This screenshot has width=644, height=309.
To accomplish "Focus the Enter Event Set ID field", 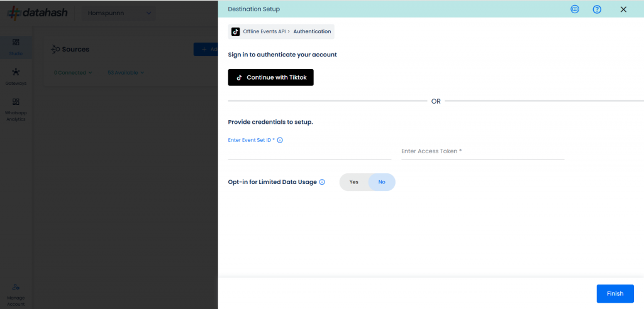I will tap(309, 152).
